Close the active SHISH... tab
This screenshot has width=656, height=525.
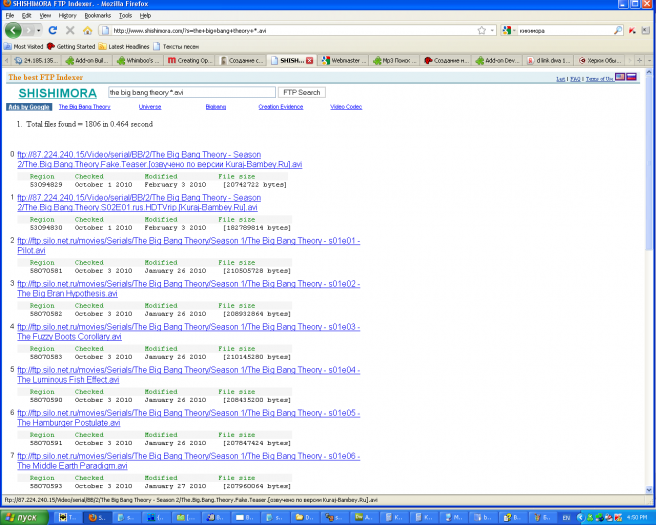(310, 61)
